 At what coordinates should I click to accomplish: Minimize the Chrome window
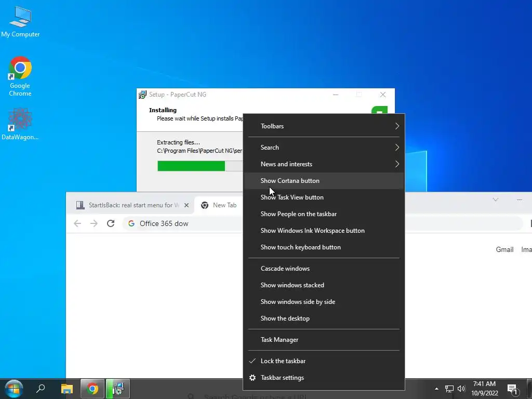pos(520,200)
